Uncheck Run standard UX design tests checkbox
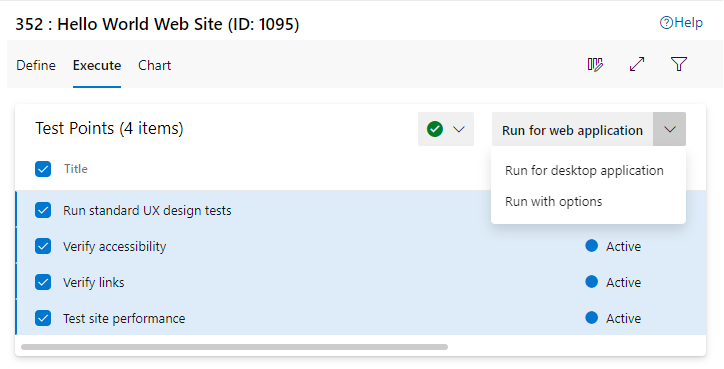724x369 pixels. (x=43, y=210)
